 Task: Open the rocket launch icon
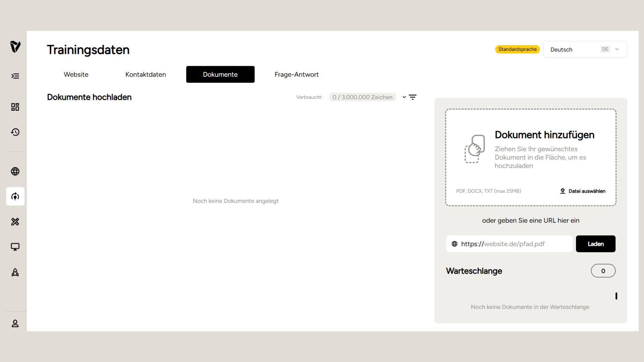click(x=15, y=272)
